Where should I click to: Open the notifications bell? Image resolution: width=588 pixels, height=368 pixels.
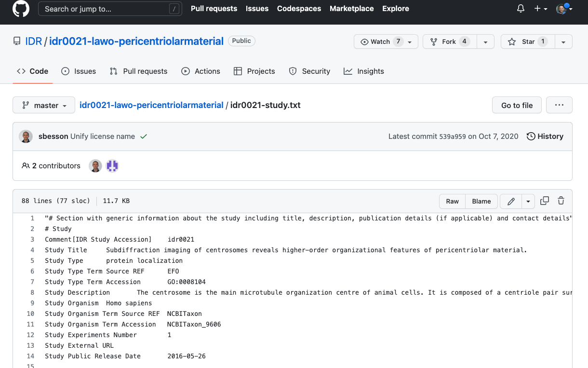(x=521, y=9)
